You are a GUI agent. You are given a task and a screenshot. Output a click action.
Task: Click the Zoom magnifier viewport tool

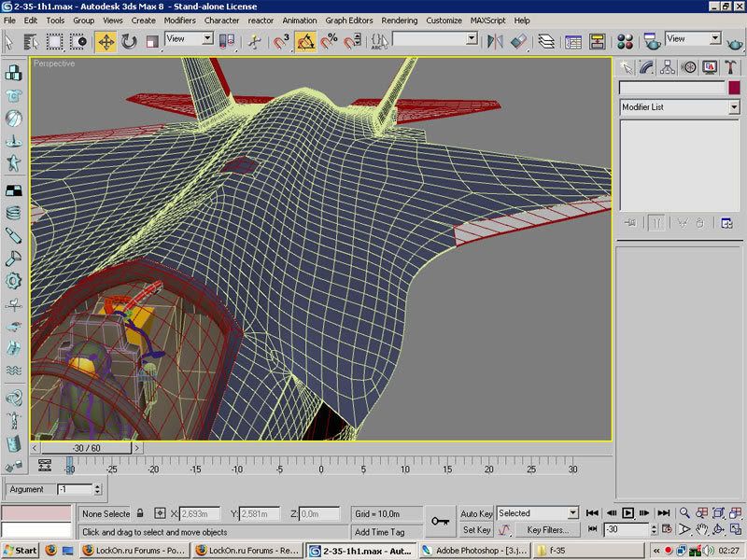684,513
